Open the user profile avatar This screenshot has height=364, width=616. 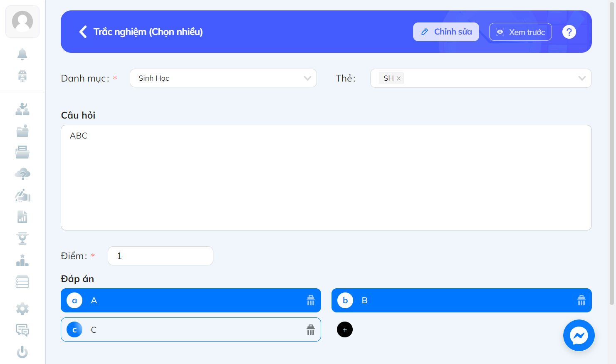click(x=22, y=22)
